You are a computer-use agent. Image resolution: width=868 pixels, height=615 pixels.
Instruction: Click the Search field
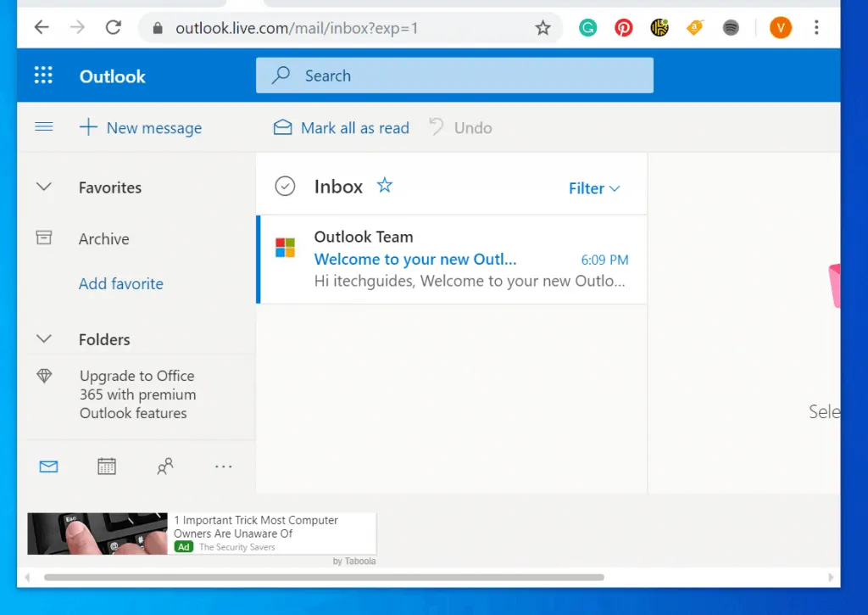click(x=454, y=75)
